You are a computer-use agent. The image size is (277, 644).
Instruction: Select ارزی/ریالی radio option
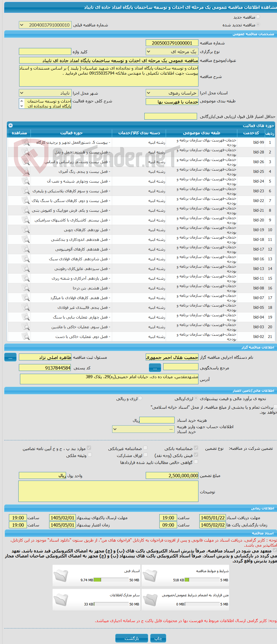(196, 398)
